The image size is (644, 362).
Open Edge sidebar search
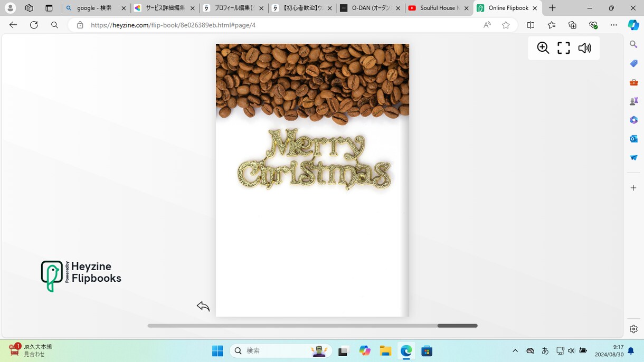pyautogui.click(x=633, y=44)
